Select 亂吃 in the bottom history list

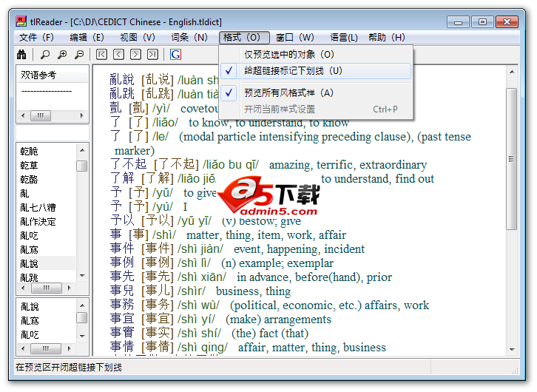[30, 334]
